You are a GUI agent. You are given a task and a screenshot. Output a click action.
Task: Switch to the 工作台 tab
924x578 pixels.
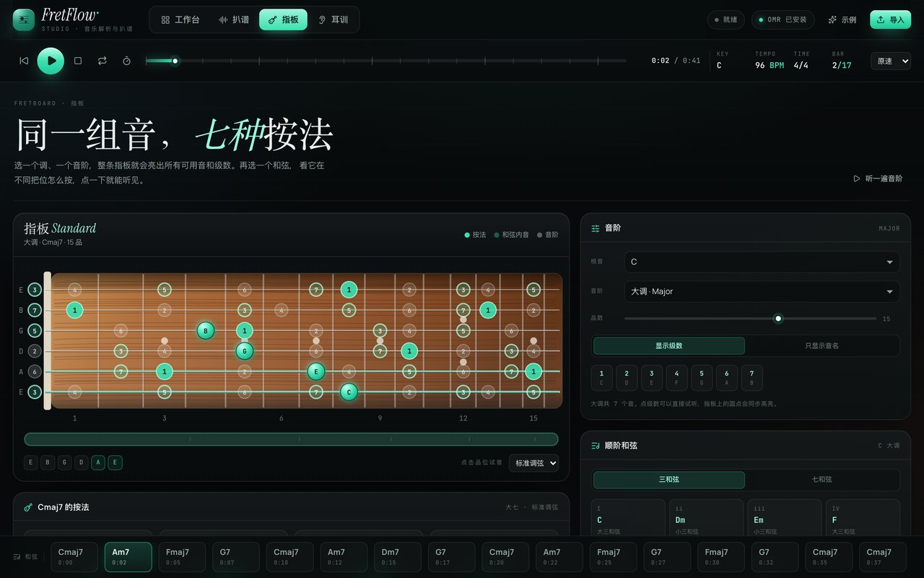coord(180,20)
